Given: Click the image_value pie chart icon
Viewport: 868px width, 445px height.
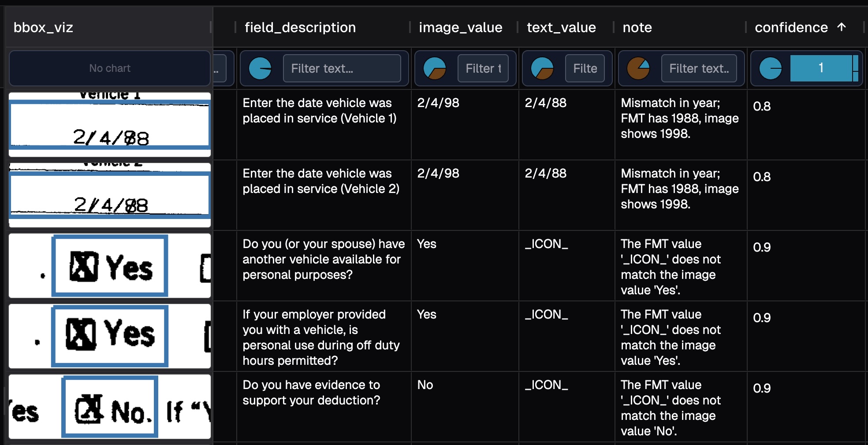Looking at the screenshot, I should 435,68.
